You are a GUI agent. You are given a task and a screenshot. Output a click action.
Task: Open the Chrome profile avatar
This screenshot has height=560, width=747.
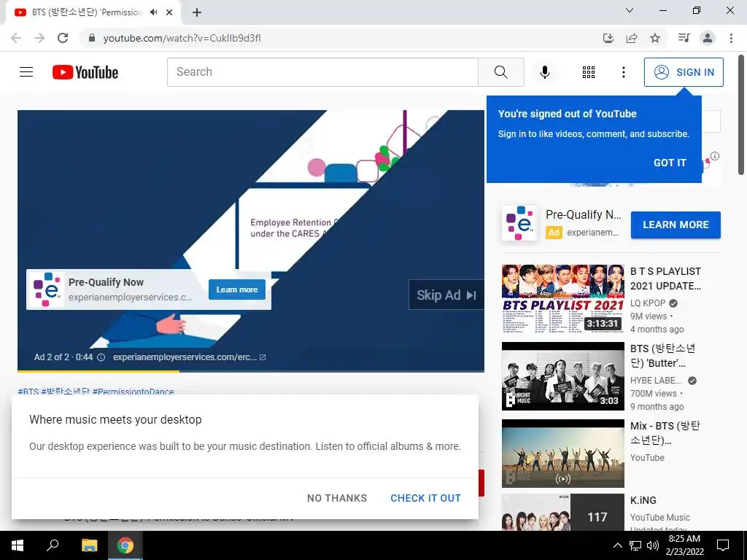pyautogui.click(x=708, y=38)
